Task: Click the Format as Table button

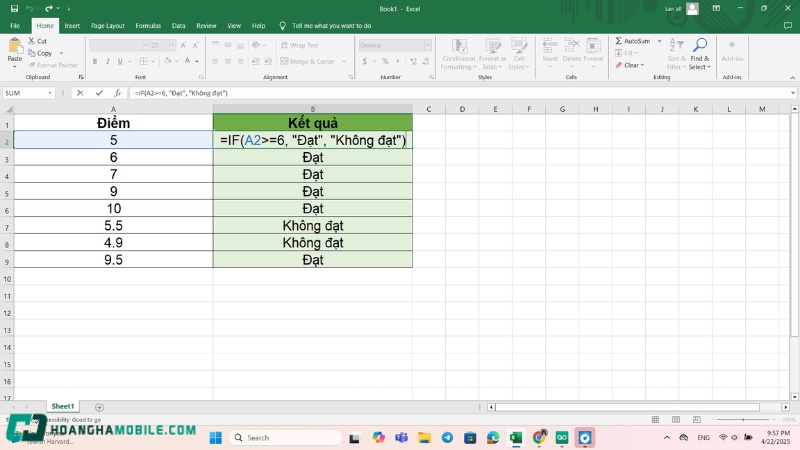Action: (492, 54)
